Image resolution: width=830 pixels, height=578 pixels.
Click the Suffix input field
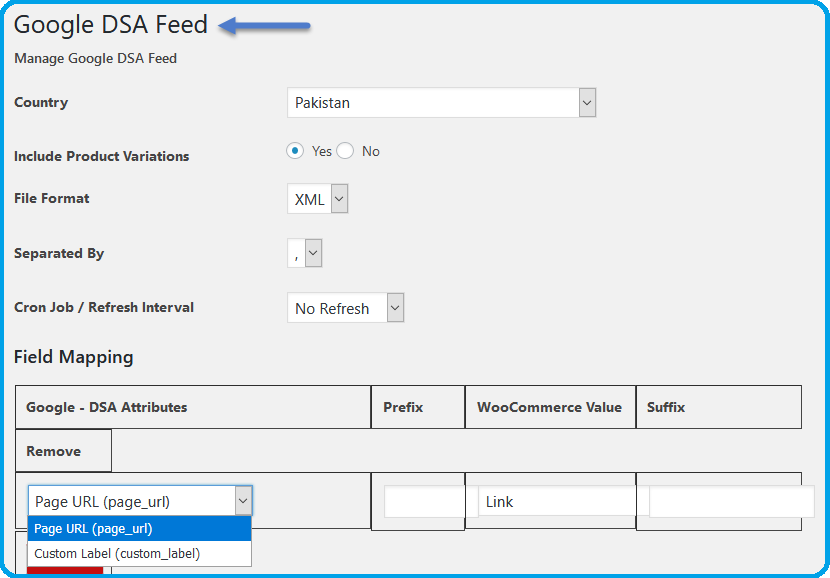pos(732,501)
